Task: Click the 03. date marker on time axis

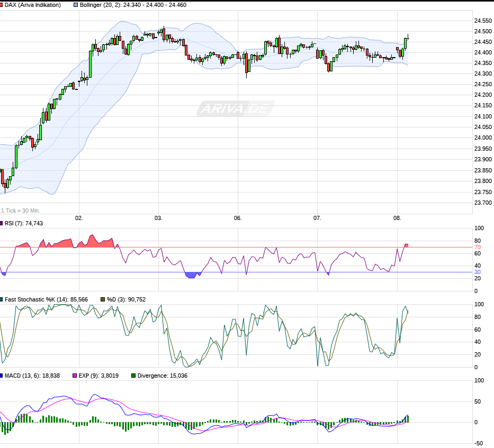Action: point(158,218)
